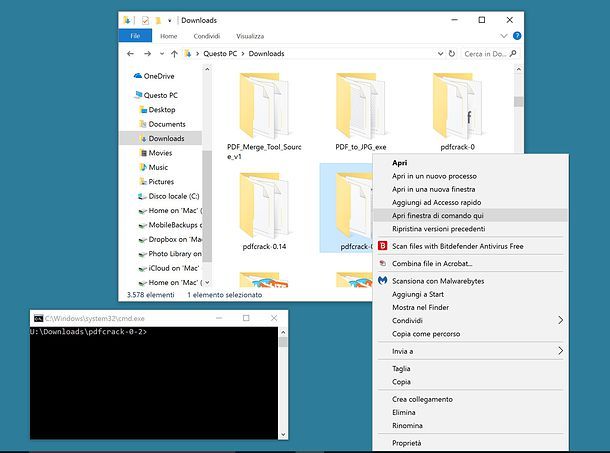This screenshot has height=453, width=610.
Task: Click the cmd.exe window title bar icon
Action: [x=38, y=318]
